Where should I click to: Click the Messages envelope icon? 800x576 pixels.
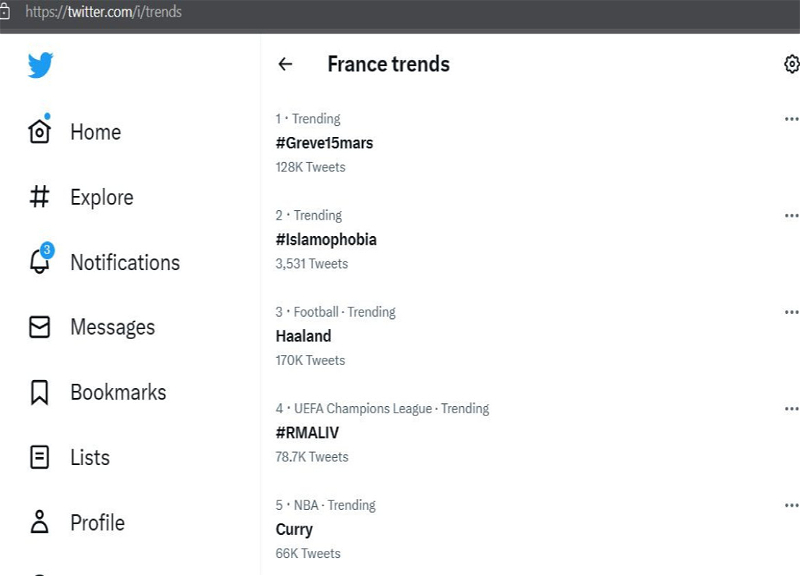39,327
